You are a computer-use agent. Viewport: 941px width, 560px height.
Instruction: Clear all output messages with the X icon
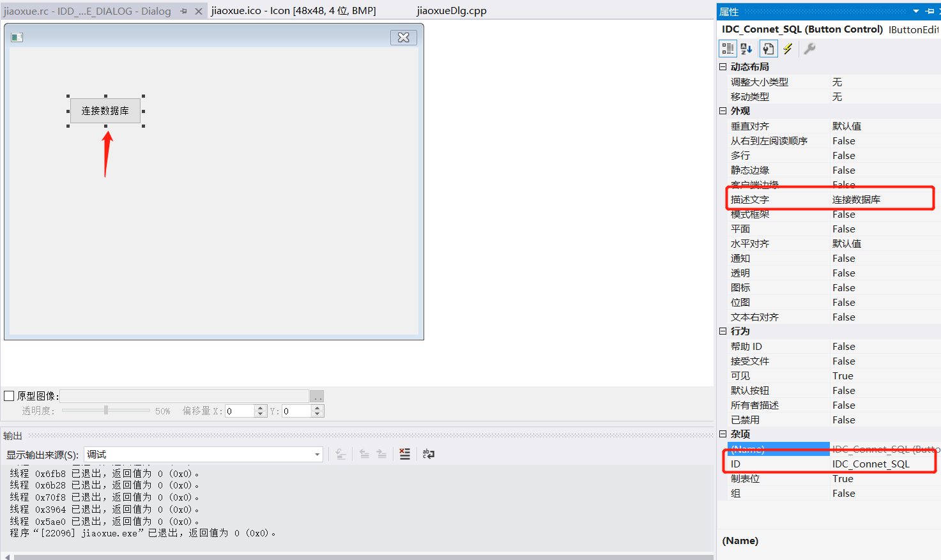(404, 454)
